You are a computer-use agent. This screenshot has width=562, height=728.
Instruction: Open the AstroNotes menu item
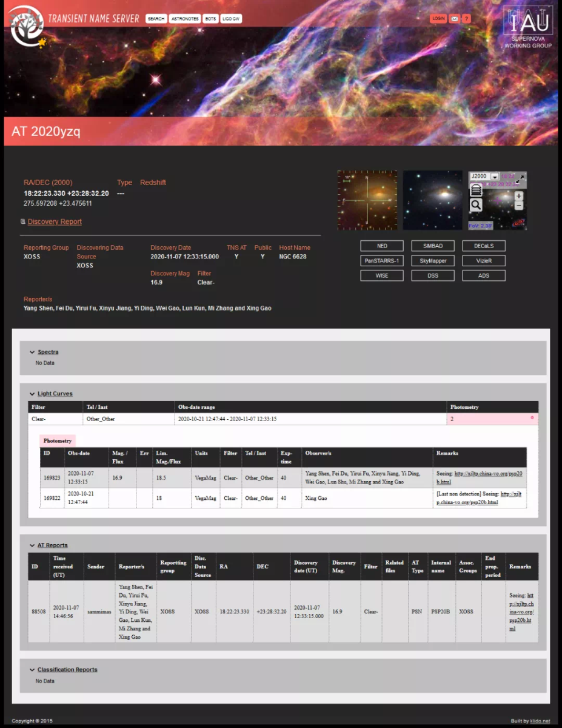(x=184, y=19)
